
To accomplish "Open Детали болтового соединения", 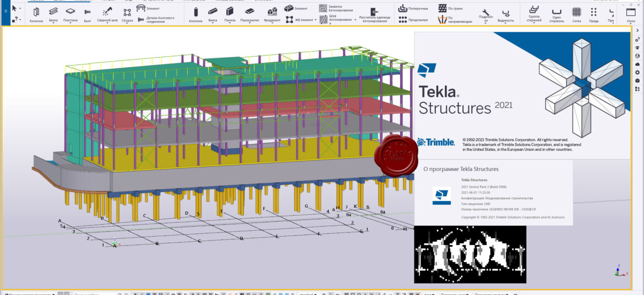I will click(156, 20).
